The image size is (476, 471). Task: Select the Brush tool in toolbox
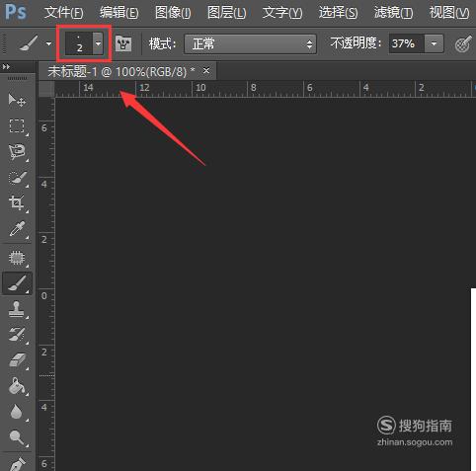[x=17, y=283]
